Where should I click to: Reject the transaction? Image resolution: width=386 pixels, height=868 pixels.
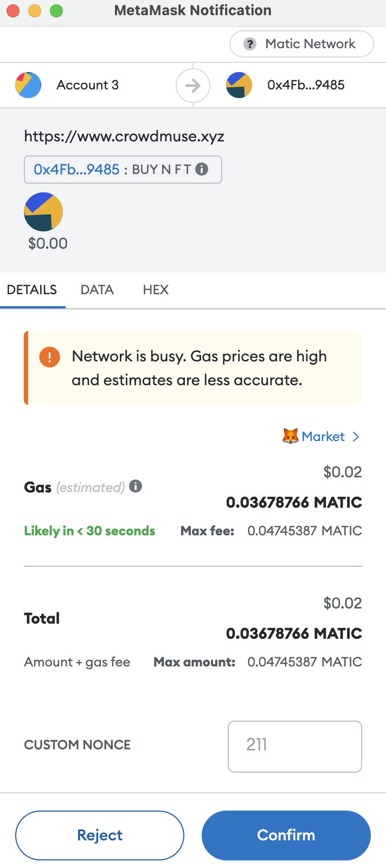(100, 835)
